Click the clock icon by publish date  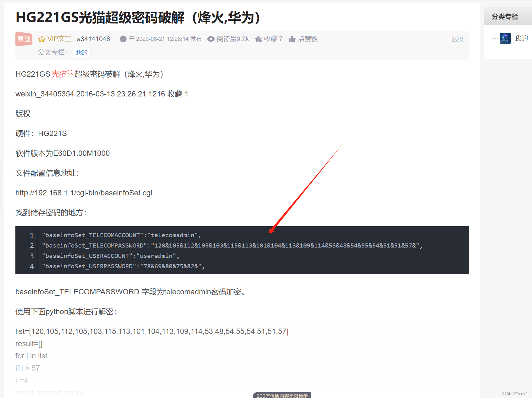tap(123, 39)
